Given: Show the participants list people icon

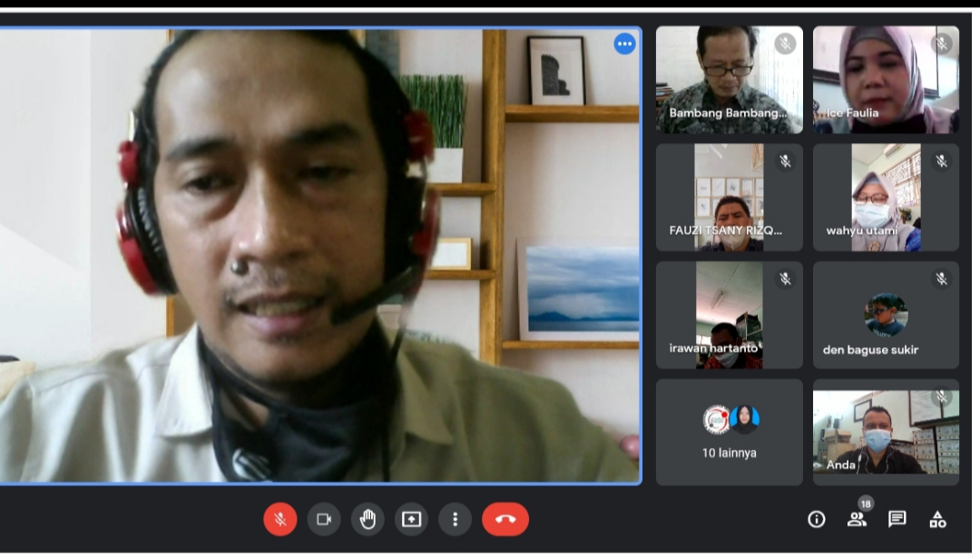Looking at the screenshot, I should coord(857,519).
